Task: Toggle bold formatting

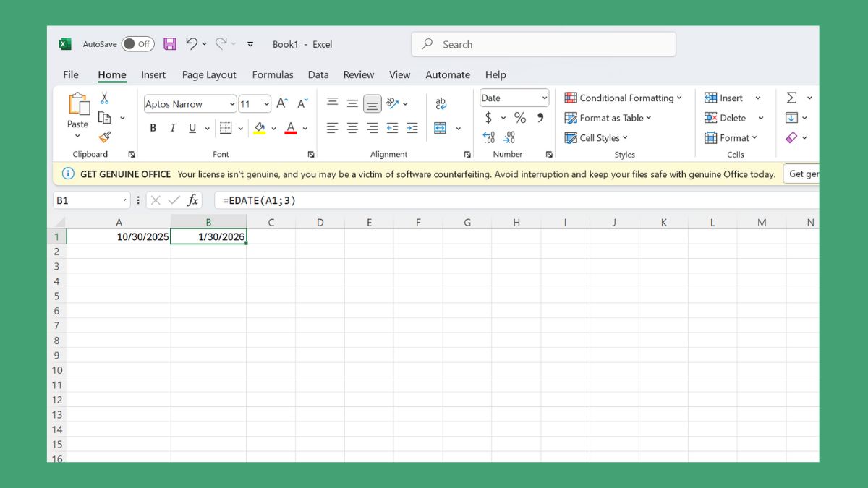Action: click(153, 128)
